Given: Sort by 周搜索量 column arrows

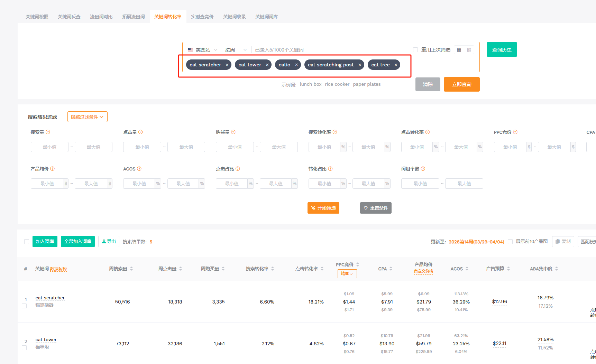Looking at the screenshot, I should (x=131, y=269).
